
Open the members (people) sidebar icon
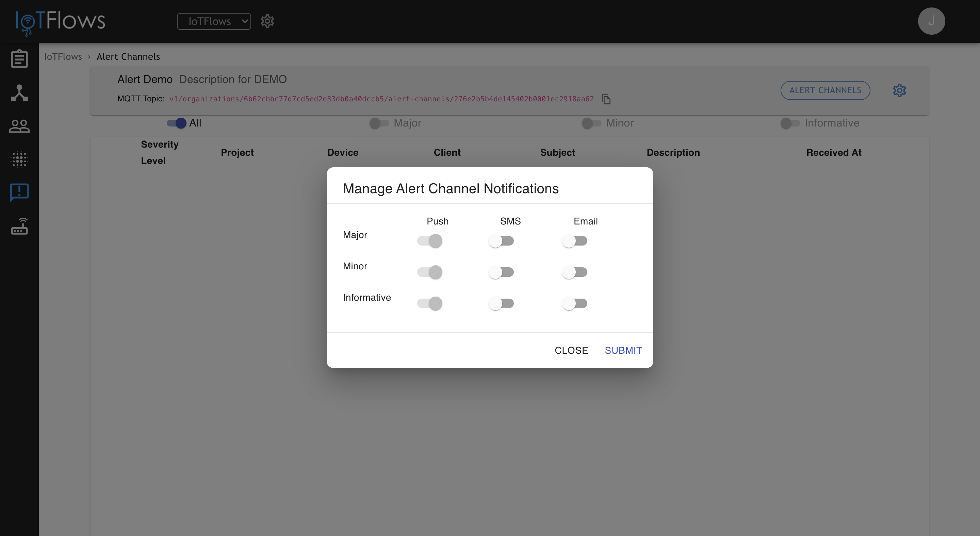click(19, 126)
